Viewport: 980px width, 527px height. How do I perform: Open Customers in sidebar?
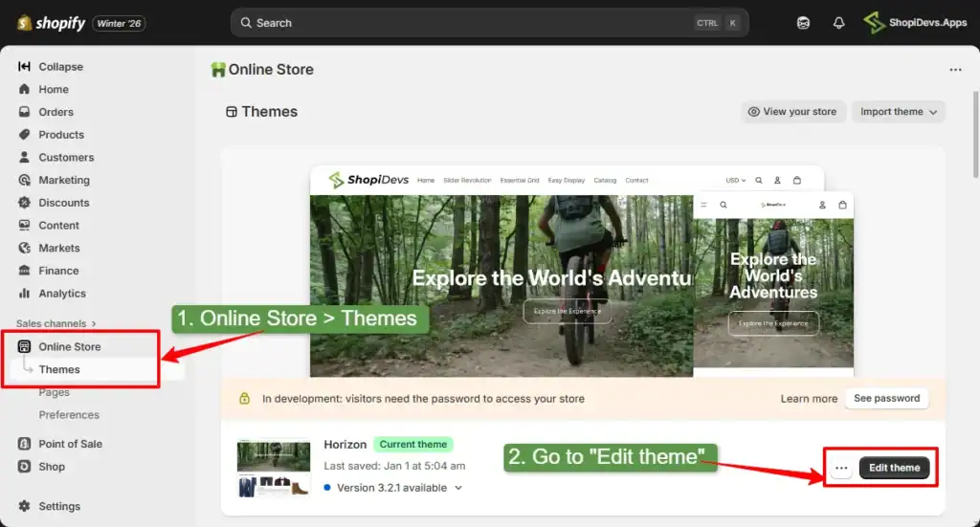point(66,158)
